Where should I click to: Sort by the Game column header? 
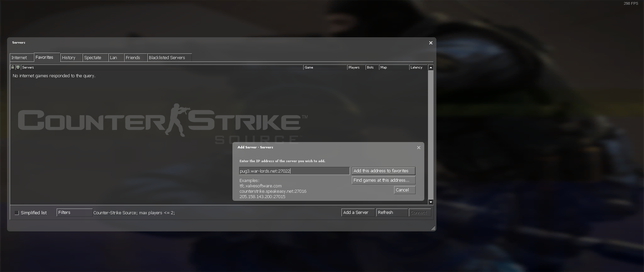(x=325, y=67)
